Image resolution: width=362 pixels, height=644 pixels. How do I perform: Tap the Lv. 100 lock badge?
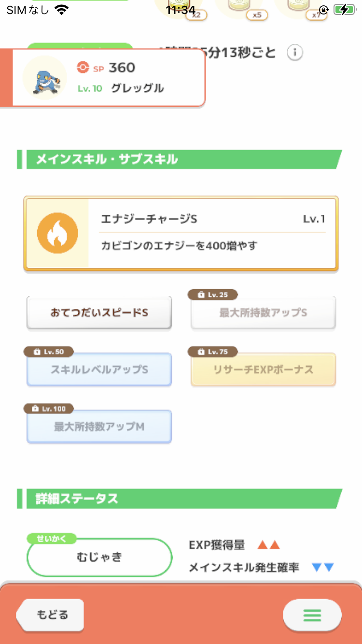tap(49, 409)
